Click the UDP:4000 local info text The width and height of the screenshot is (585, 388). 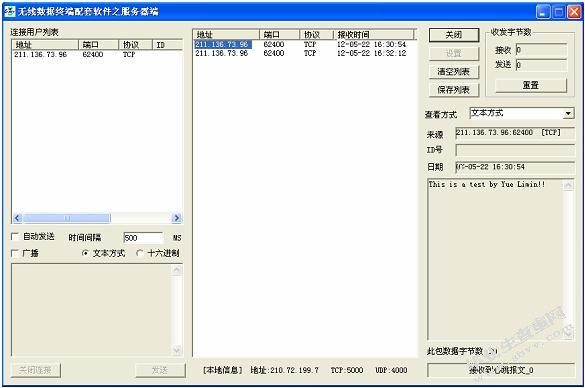391,370
